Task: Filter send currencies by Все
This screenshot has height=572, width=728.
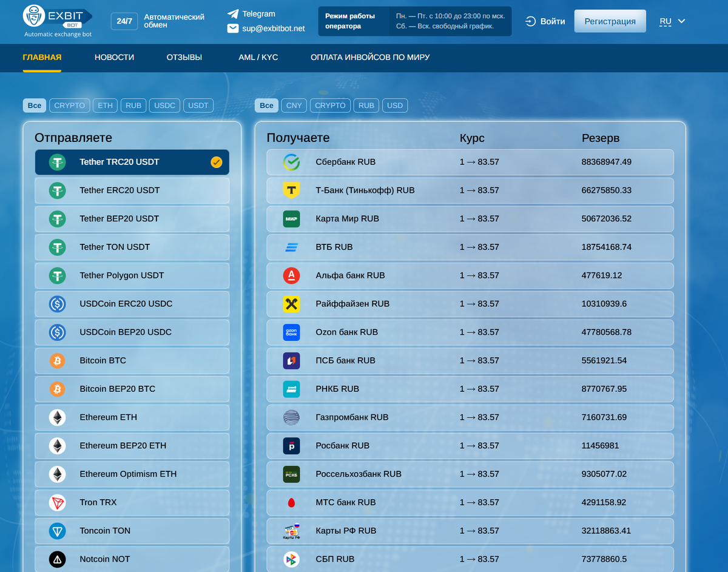Action: (35, 106)
